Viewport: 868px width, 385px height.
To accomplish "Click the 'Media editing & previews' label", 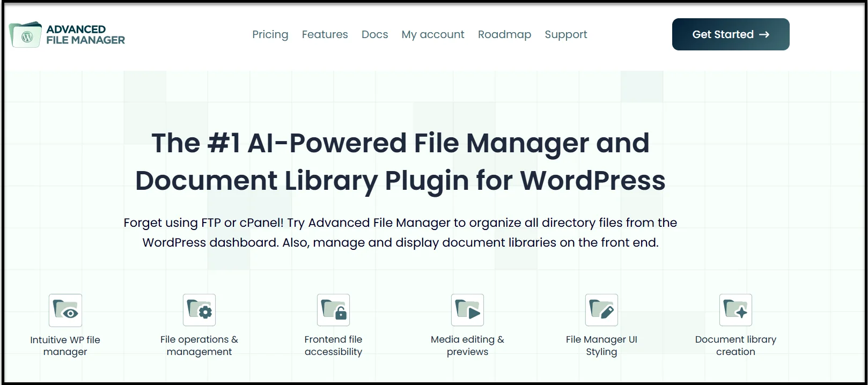I will click(467, 346).
